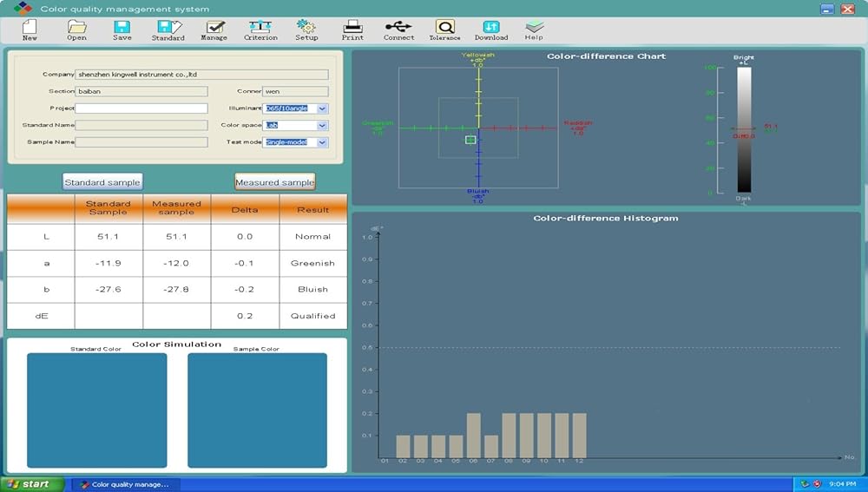Open a file with the Open icon

click(76, 29)
